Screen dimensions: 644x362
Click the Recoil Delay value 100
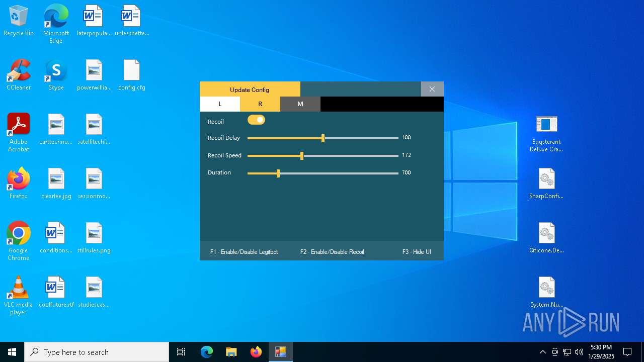point(407,137)
